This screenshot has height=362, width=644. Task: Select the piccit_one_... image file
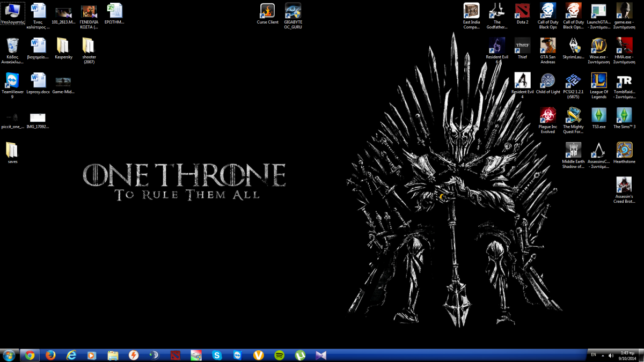coord(12,121)
